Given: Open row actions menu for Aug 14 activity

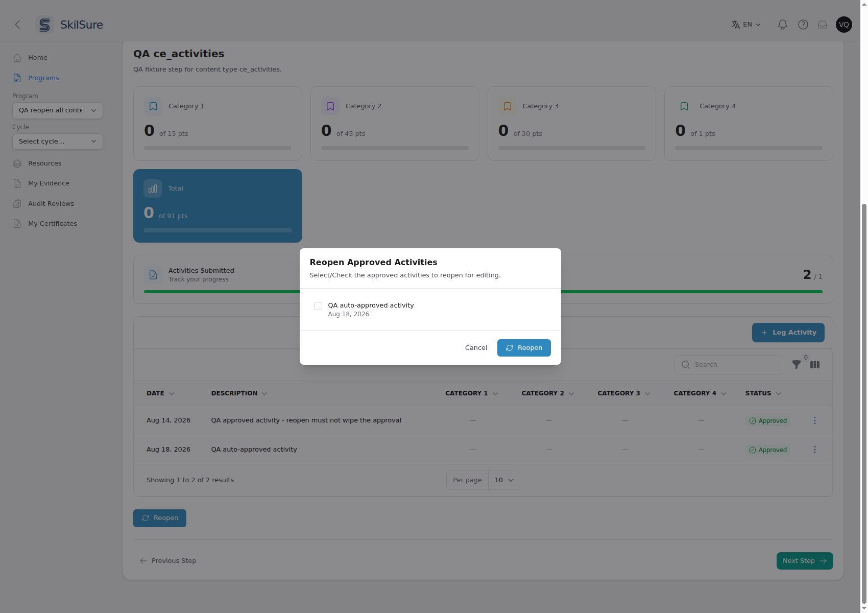Looking at the screenshot, I should point(815,420).
